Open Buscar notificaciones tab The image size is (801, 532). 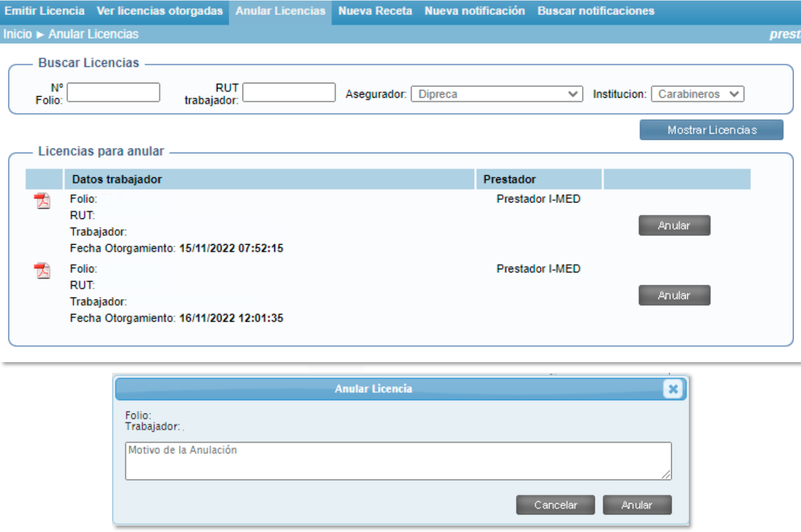click(x=595, y=11)
